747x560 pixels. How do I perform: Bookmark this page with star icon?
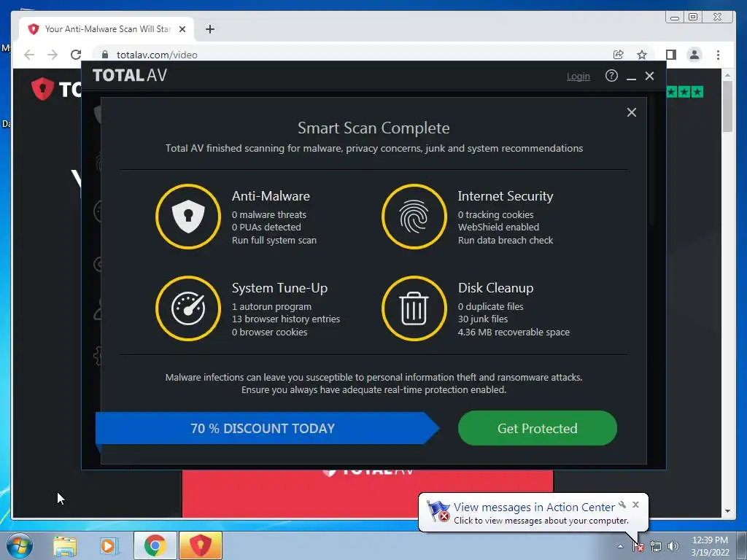(642, 55)
